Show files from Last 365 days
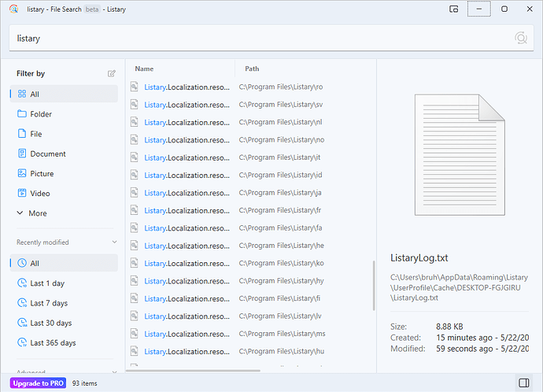The height and width of the screenshot is (392, 543). coord(64,342)
